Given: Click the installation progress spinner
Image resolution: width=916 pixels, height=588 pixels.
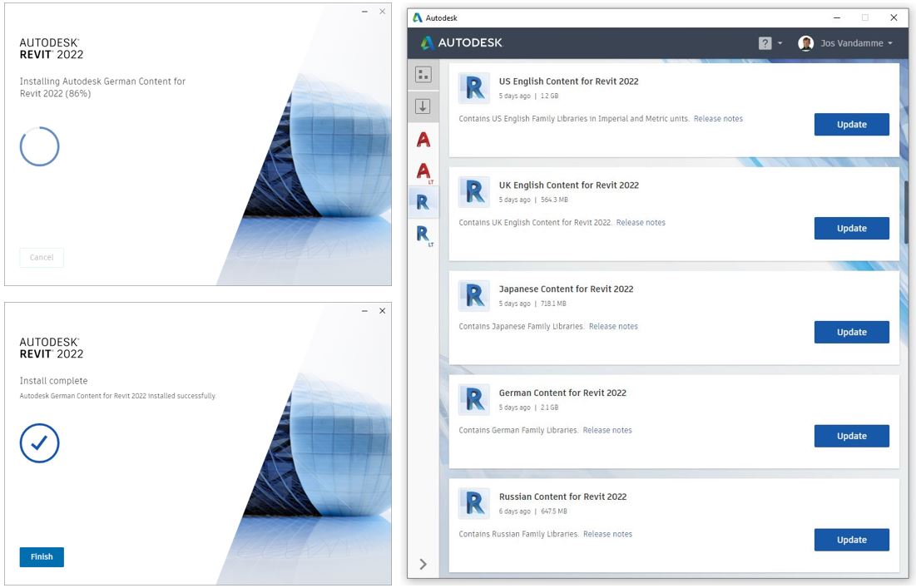Looking at the screenshot, I should point(39,146).
